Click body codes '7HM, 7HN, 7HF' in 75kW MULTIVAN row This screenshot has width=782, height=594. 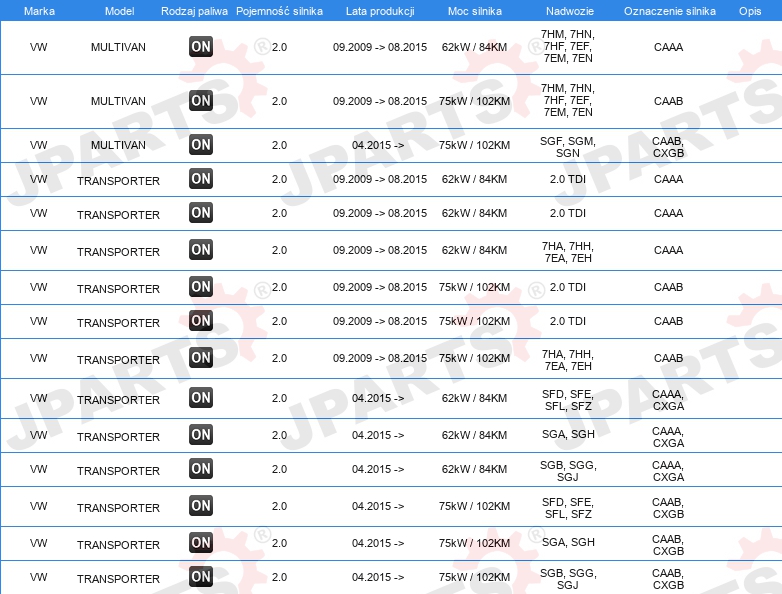click(x=568, y=100)
